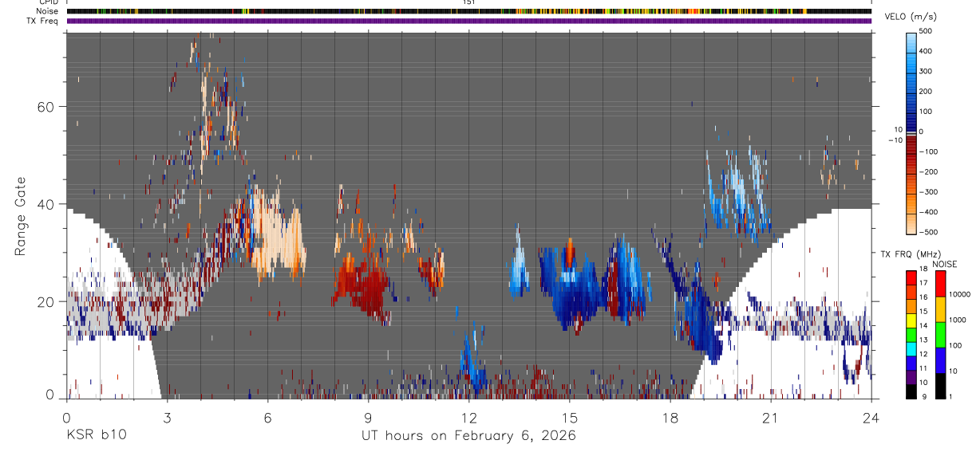The height and width of the screenshot is (452, 980).
Task: Click the 500 tick on velocity scale
Action: click(x=927, y=31)
